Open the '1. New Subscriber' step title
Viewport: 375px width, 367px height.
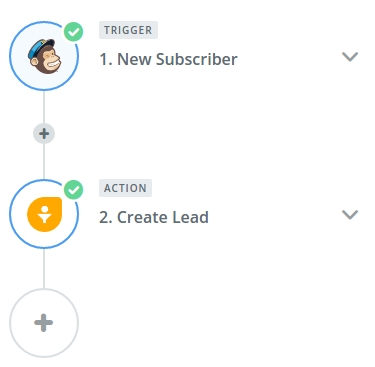168,59
